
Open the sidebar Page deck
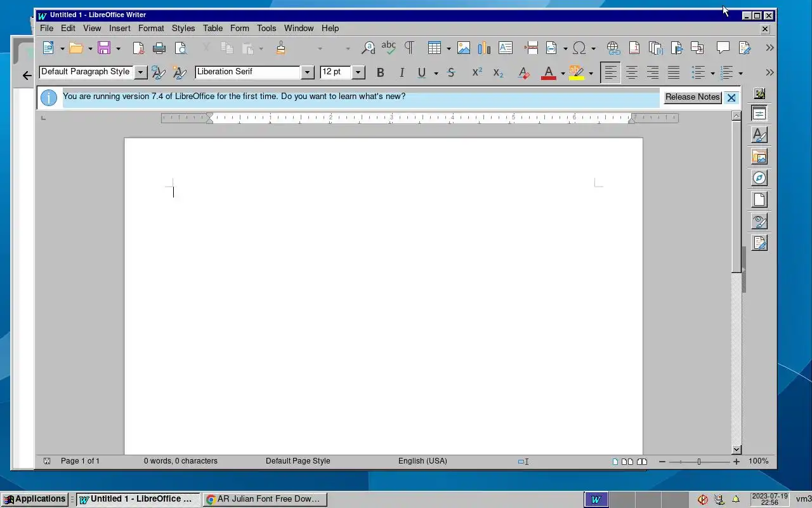(x=759, y=200)
